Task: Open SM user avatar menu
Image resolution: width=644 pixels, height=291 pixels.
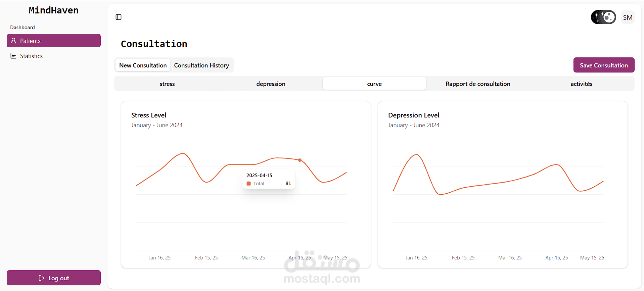Action: pos(628,17)
